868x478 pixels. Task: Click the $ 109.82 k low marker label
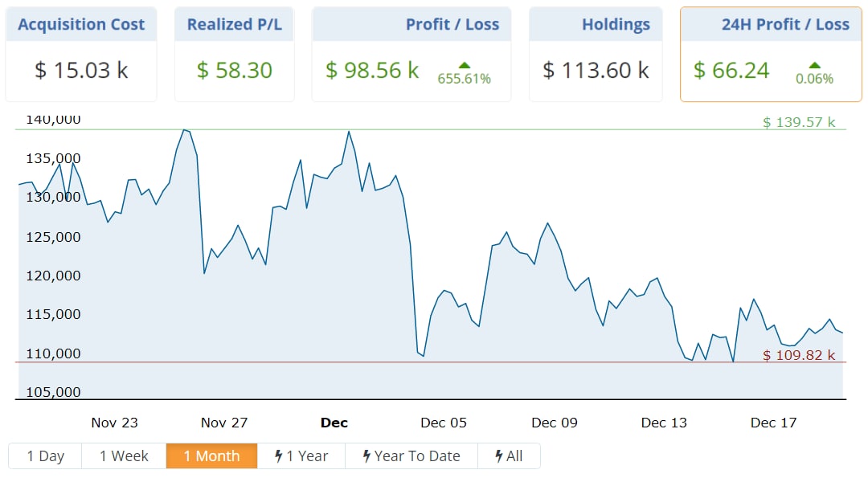tap(799, 355)
